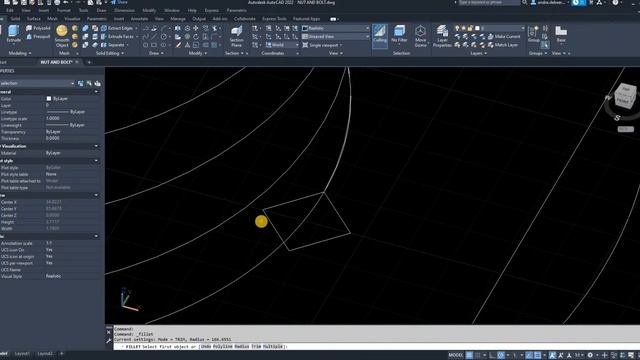Image resolution: width=640 pixels, height=360 pixels.
Task: Click the Linetype scale value 1.0000
Action: (x=53, y=118)
